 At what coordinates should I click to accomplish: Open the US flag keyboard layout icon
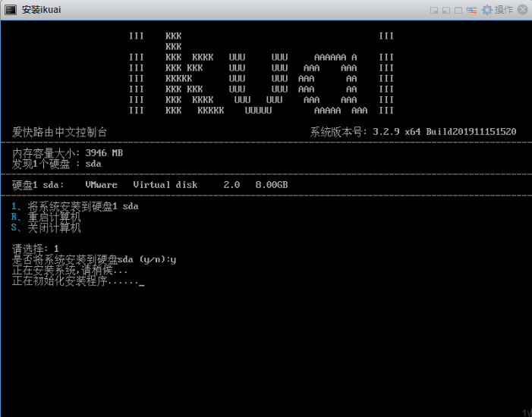[471, 10]
